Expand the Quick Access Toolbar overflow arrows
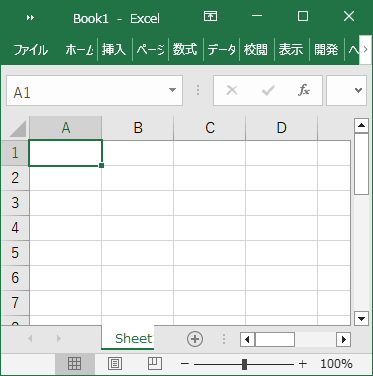The height and width of the screenshot is (376, 373). click(x=30, y=18)
